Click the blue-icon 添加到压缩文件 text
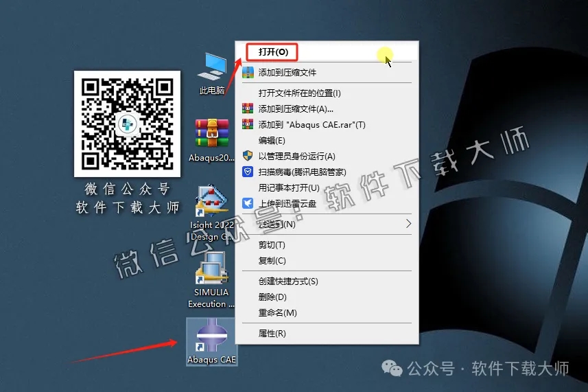 coord(287,73)
